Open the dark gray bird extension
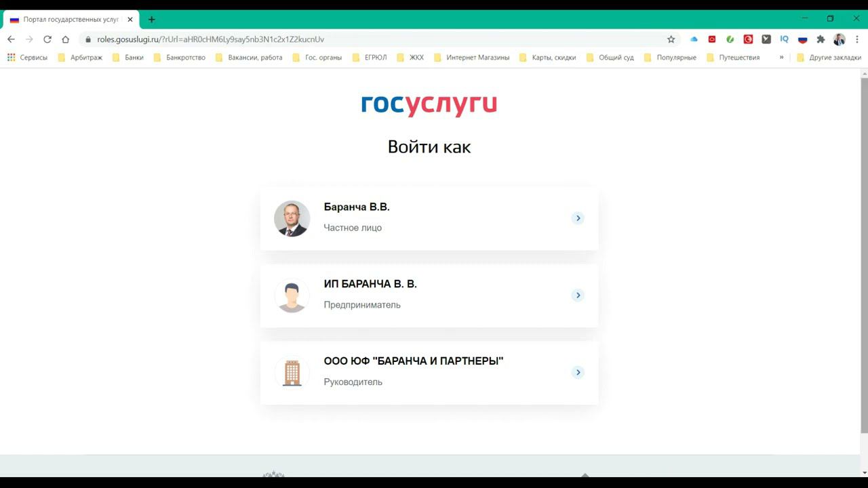This screenshot has height=488, width=868. (766, 39)
